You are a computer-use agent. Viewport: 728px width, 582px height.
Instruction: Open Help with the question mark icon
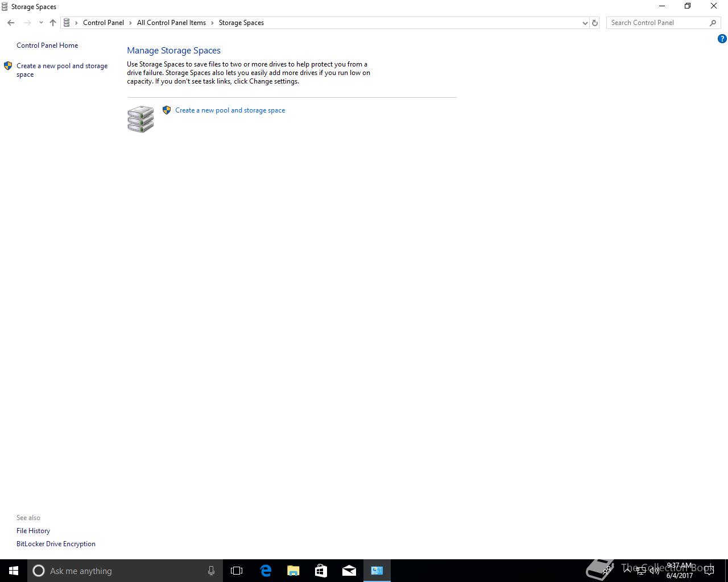(722, 39)
